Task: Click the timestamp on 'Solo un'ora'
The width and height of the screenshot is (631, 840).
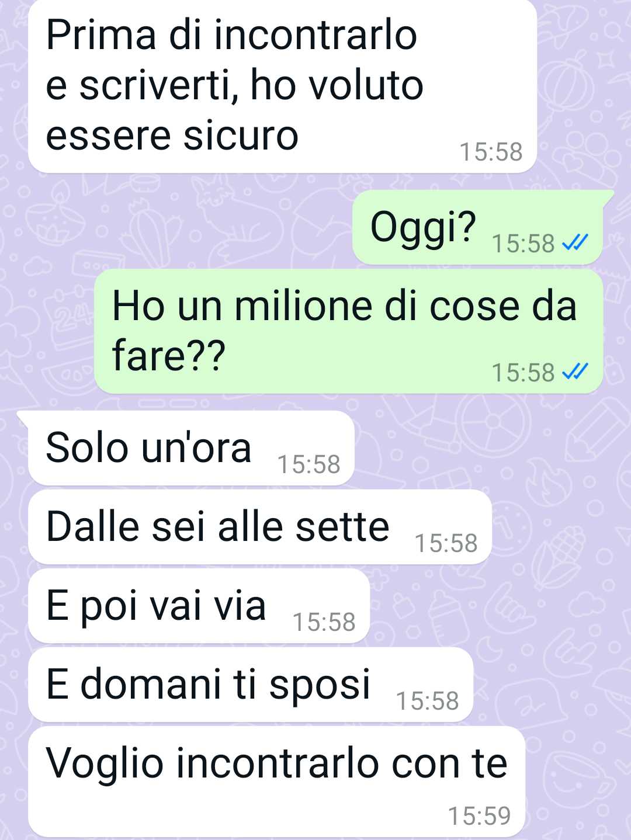Action: pos(308,464)
